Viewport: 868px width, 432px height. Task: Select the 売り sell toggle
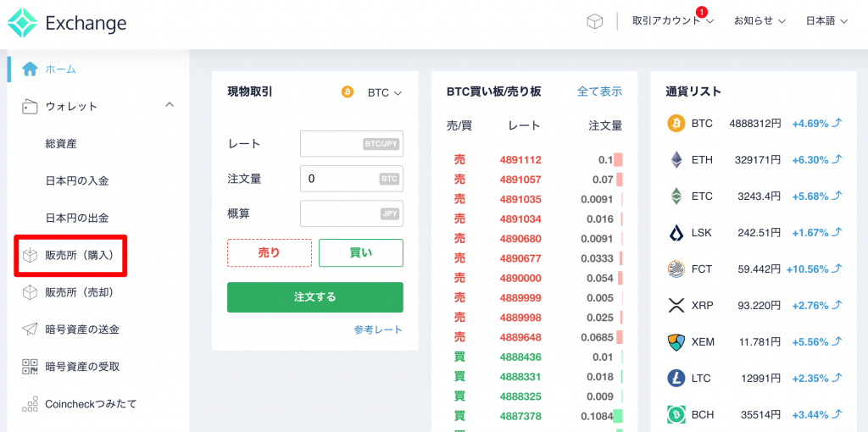tap(269, 252)
